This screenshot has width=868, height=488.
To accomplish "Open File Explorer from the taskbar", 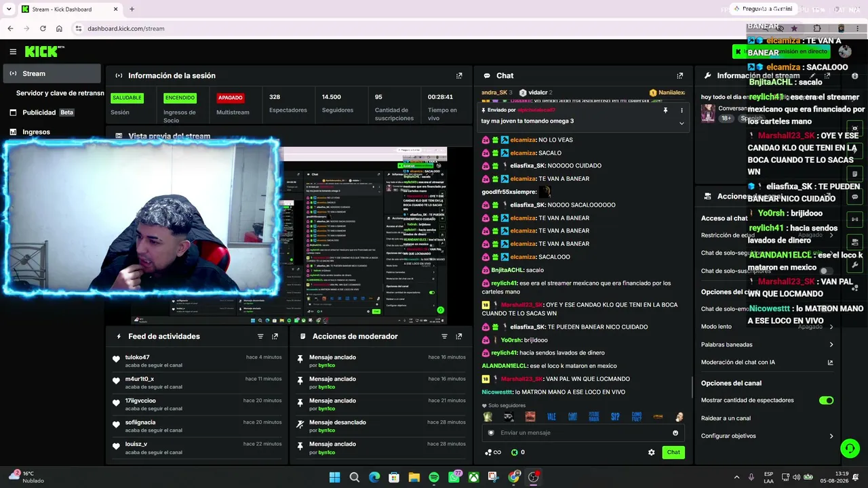I will coord(414,477).
